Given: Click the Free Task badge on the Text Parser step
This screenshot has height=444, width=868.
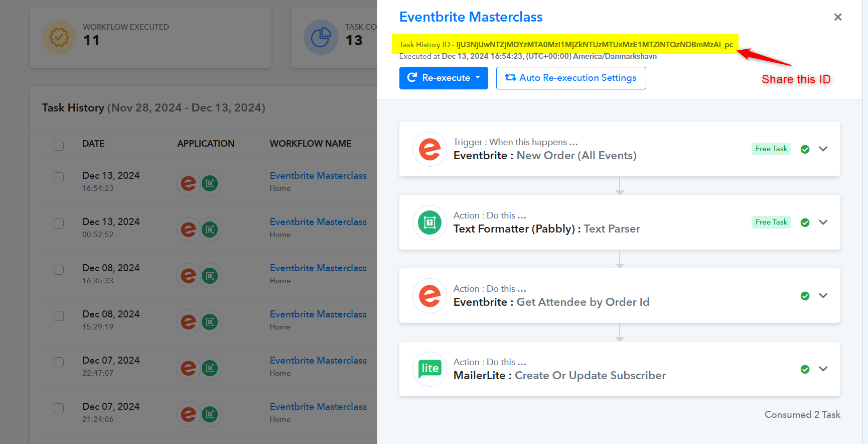Looking at the screenshot, I should coord(771,222).
